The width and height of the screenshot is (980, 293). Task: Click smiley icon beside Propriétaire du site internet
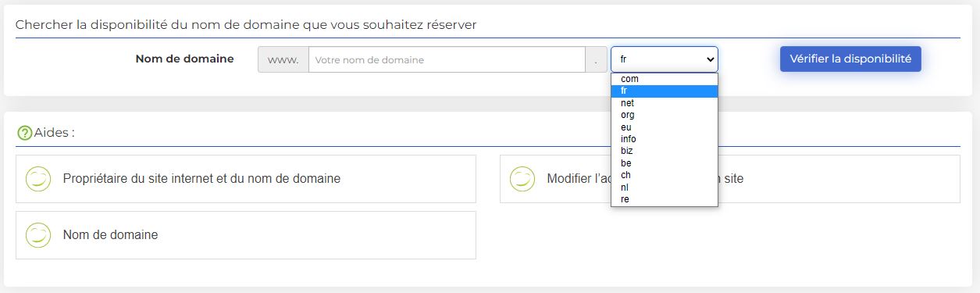tap(38, 179)
